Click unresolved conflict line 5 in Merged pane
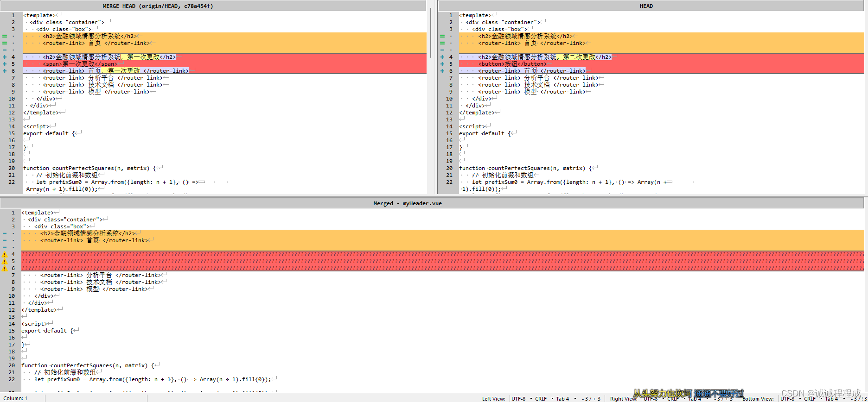 pyautogui.click(x=443, y=261)
